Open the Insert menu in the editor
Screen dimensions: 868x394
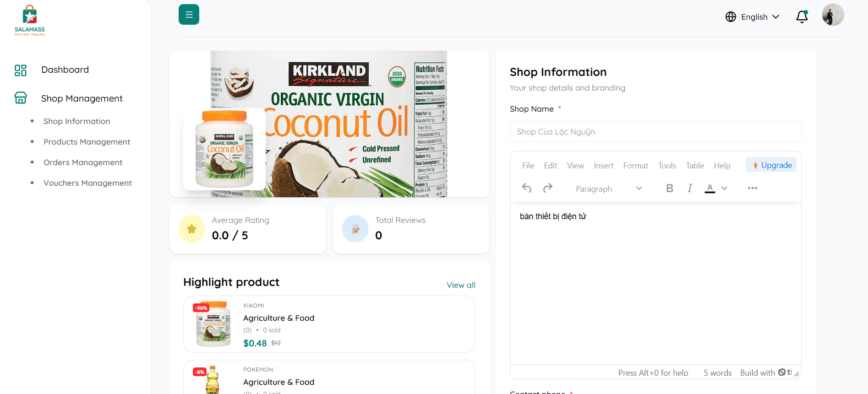point(603,165)
